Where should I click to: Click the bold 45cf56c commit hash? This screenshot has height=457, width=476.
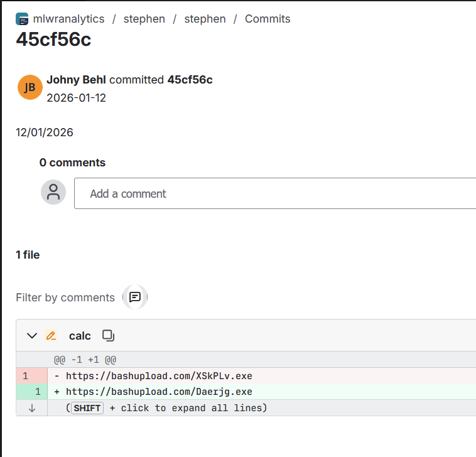pyautogui.click(x=190, y=80)
